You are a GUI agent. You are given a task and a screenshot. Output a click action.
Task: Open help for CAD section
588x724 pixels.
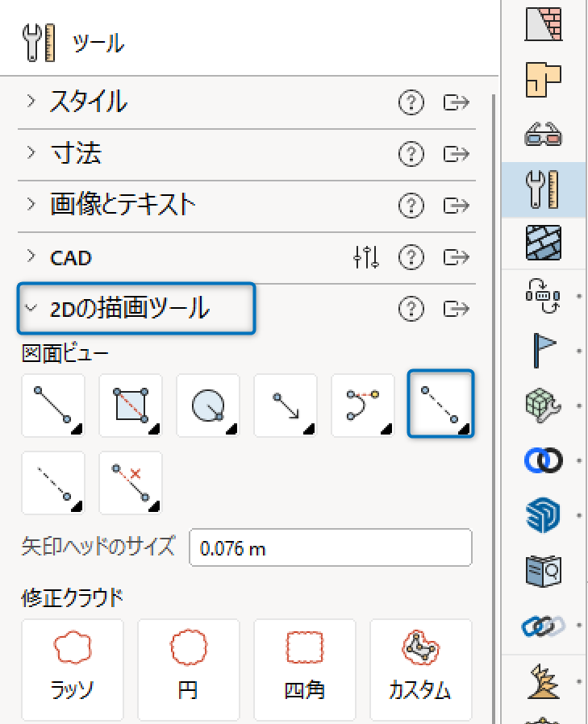point(411,256)
